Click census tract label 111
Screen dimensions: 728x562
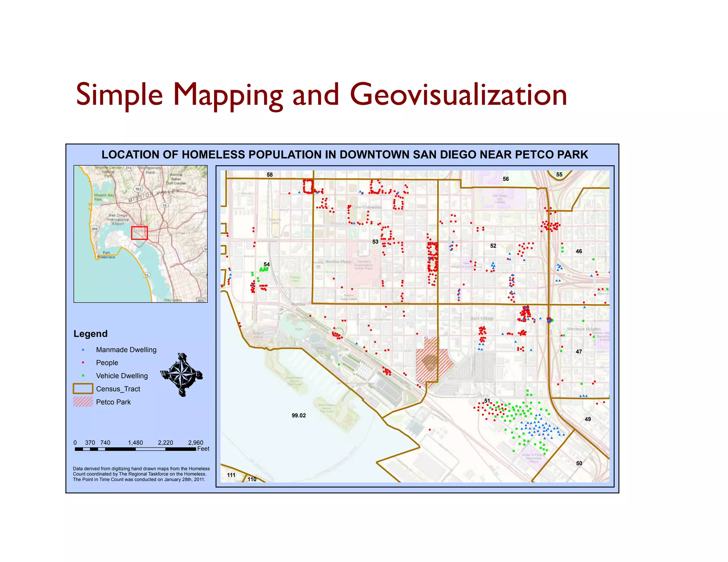click(x=231, y=475)
